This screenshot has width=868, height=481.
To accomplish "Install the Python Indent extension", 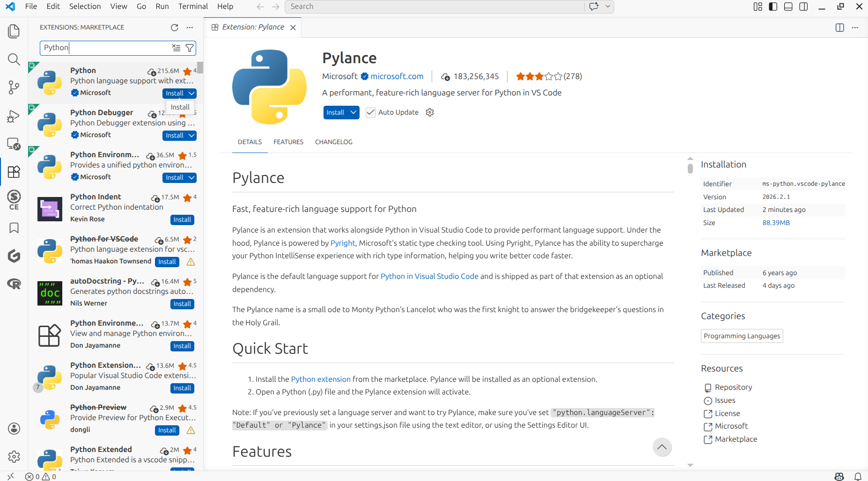I will coord(182,220).
